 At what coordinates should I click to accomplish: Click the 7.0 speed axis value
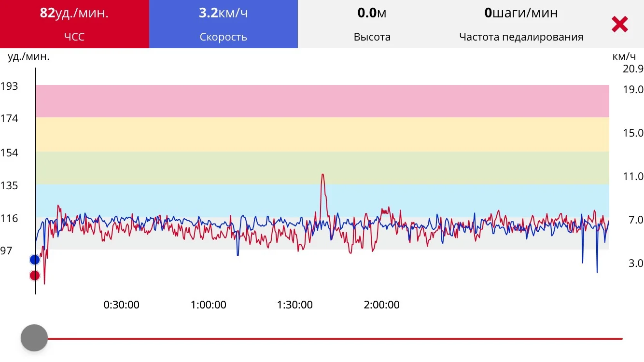636,220
